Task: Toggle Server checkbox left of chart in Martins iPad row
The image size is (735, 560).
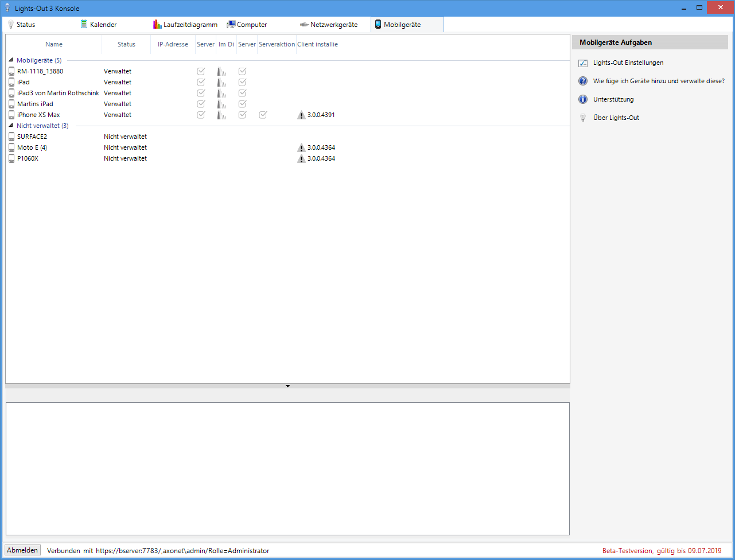Action: (201, 104)
